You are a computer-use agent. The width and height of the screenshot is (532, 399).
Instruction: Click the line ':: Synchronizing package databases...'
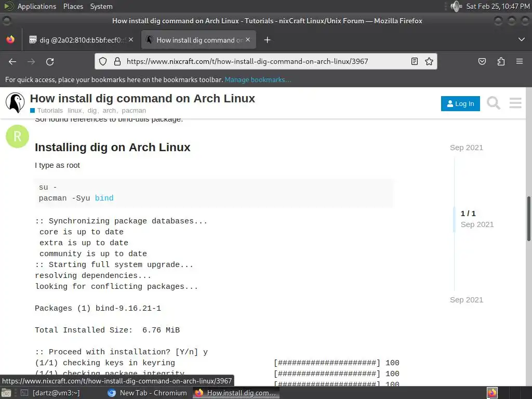pyautogui.click(x=121, y=221)
